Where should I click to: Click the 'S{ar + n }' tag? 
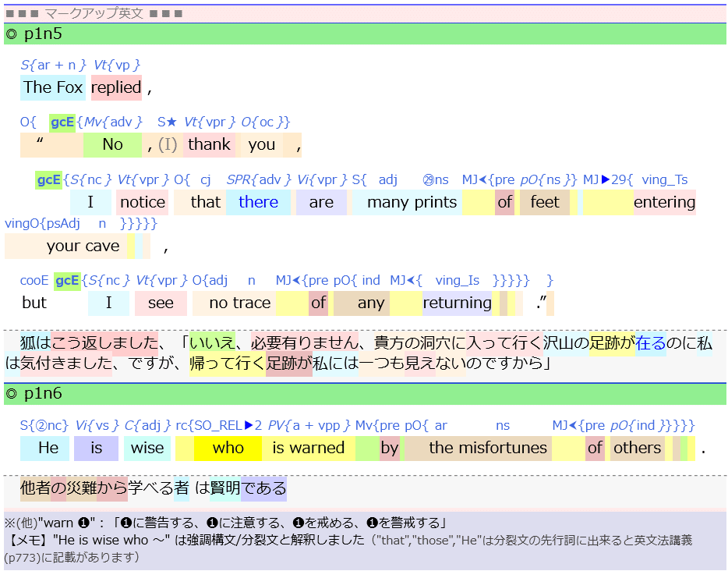tap(54, 65)
